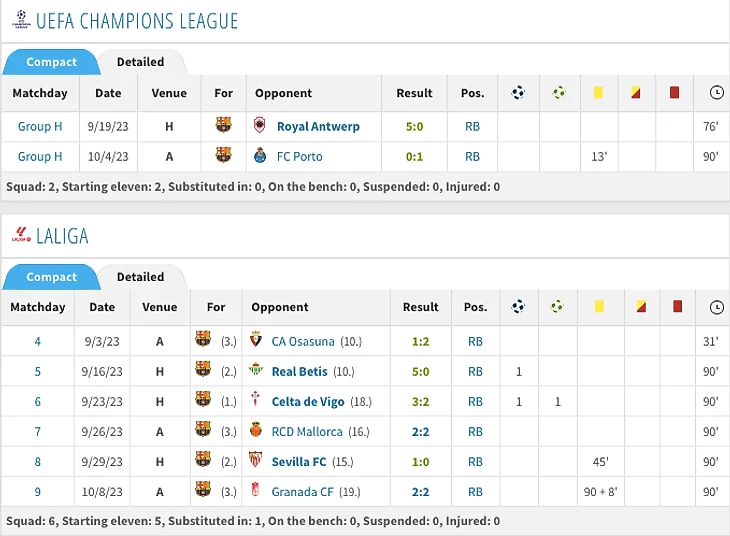
Task: Click the minutes-played clock icon in the LaLiga header
Action: pos(716,307)
